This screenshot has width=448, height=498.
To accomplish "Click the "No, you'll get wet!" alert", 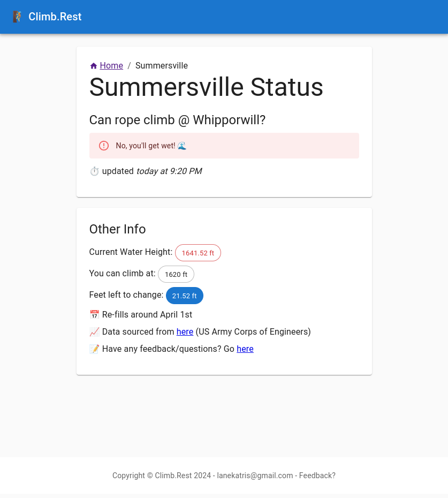I will tap(146, 146).
